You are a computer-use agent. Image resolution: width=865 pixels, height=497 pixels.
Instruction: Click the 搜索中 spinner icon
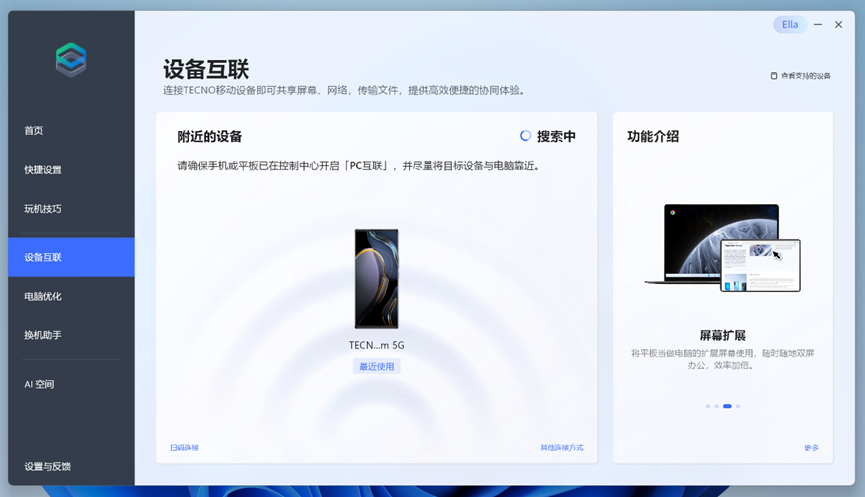pyautogui.click(x=525, y=136)
